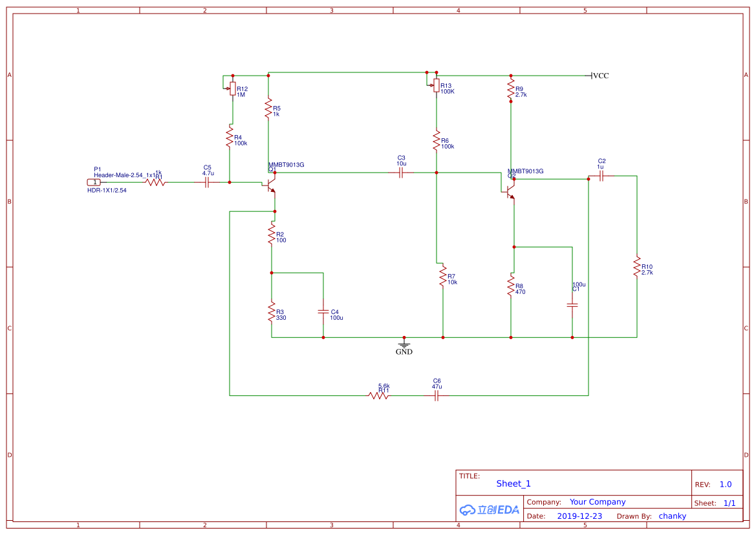Select the R6 100k resistor
The image size is (756, 535).
(x=437, y=141)
